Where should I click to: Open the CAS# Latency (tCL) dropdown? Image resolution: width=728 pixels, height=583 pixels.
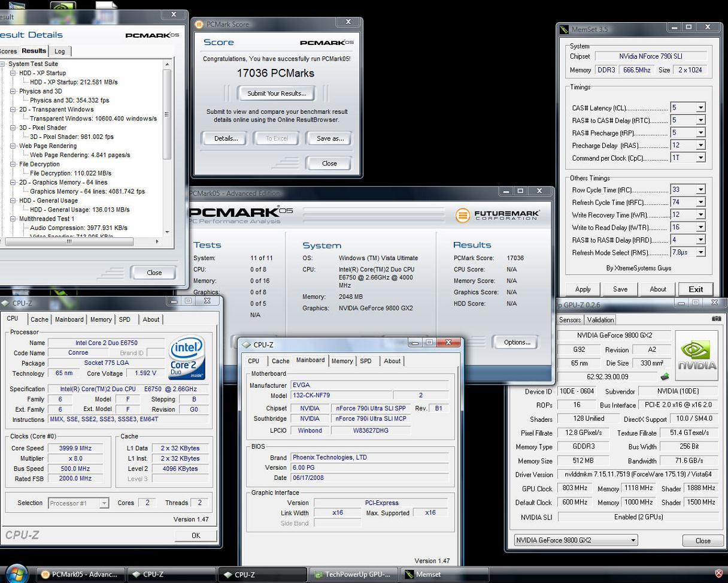point(700,108)
